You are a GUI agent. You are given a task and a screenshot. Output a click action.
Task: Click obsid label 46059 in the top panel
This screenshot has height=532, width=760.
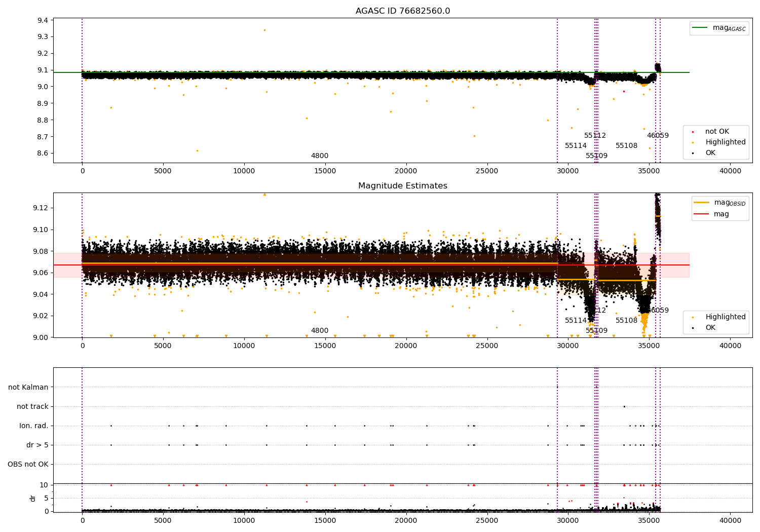pyautogui.click(x=658, y=136)
